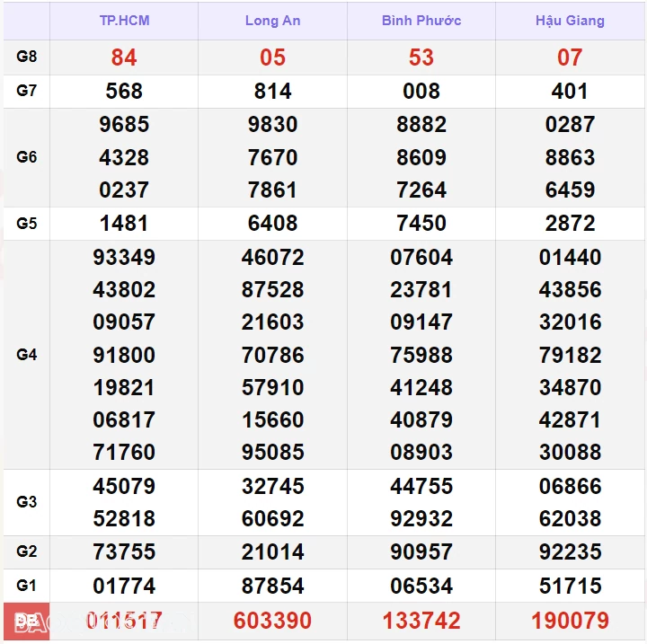This screenshot has height=644, width=647.
Task: Select Long An G8 number 05
Action: click(x=272, y=57)
